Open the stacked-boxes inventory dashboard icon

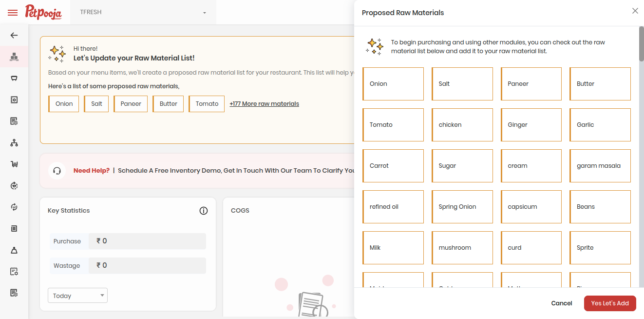click(14, 57)
